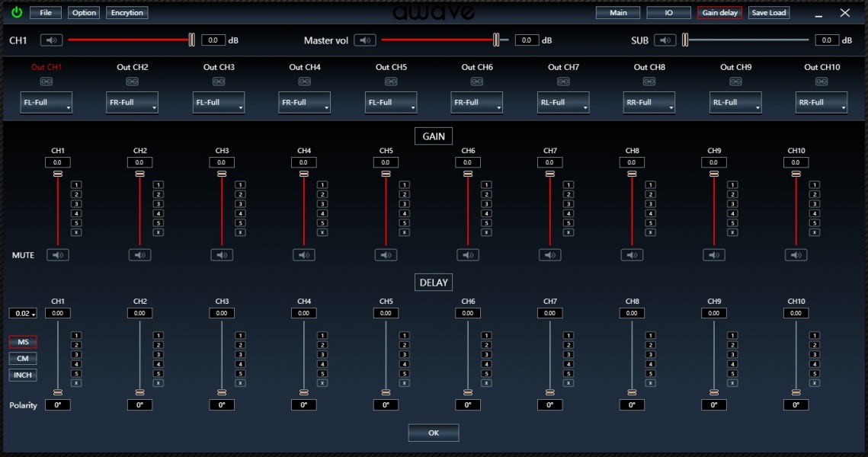Click CH6 polarity 0° field
The width and height of the screenshot is (868, 457).
pyautogui.click(x=467, y=405)
